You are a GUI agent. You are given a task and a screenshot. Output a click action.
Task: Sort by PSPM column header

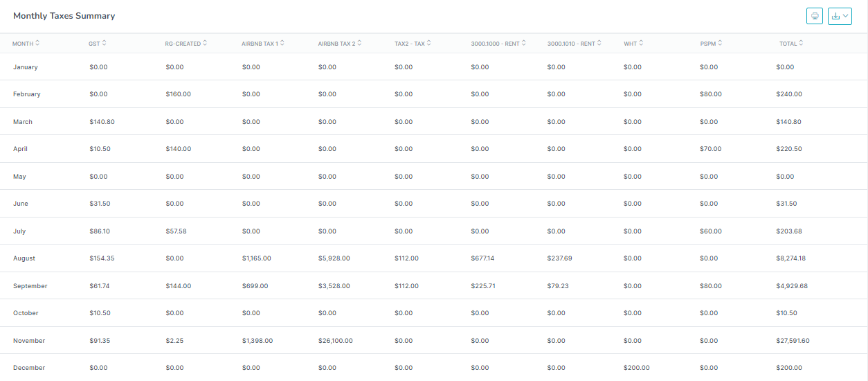pos(711,43)
